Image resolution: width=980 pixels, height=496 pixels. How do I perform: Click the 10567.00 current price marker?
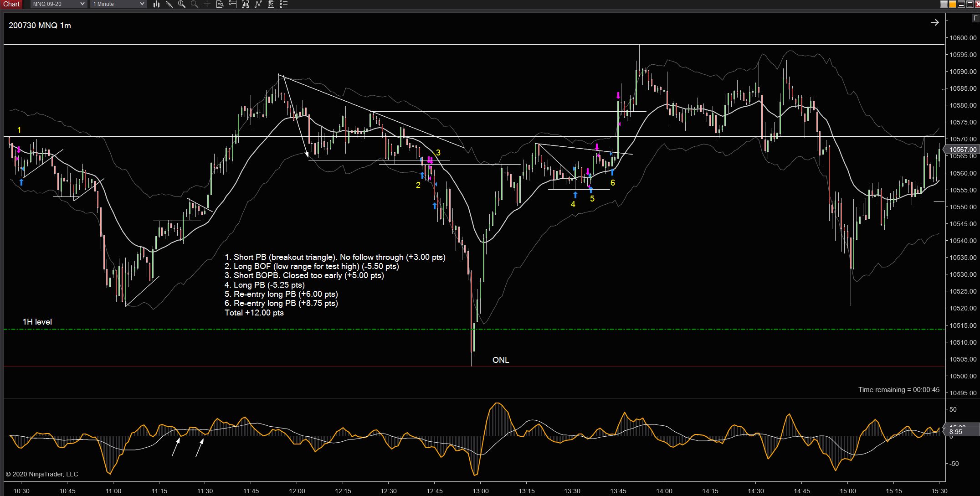click(x=962, y=150)
